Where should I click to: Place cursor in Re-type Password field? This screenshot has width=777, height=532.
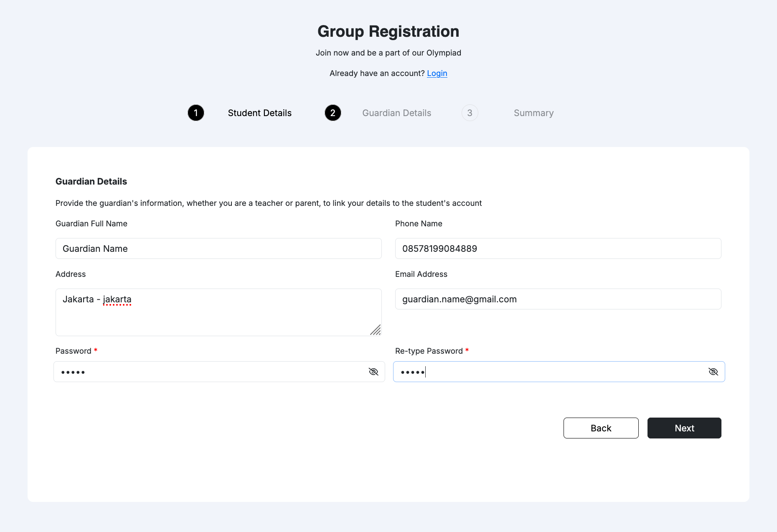click(x=547, y=372)
